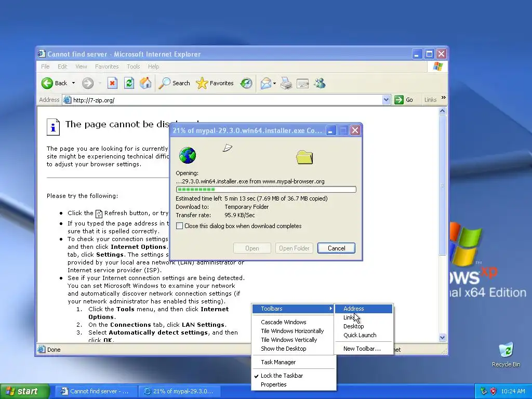
Task: Click the Mail envelope icon
Action: (x=265, y=83)
